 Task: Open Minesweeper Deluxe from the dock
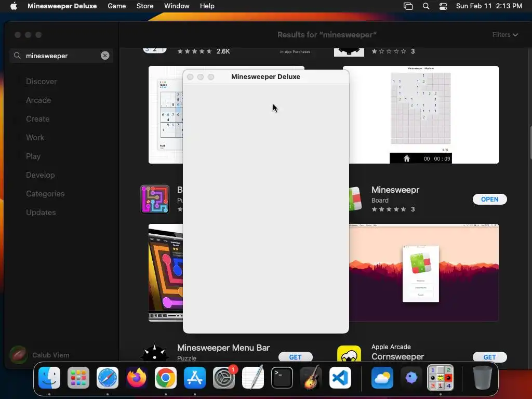tap(441, 378)
